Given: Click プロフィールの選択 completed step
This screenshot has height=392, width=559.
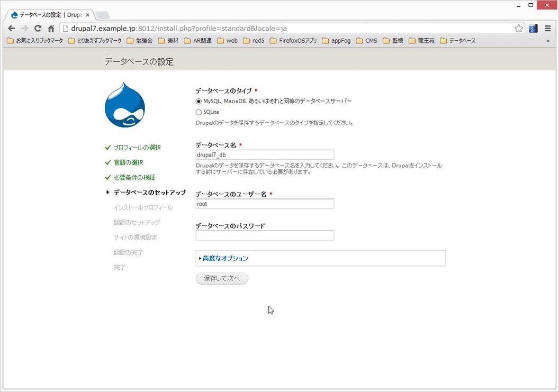Looking at the screenshot, I should tap(137, 148).
